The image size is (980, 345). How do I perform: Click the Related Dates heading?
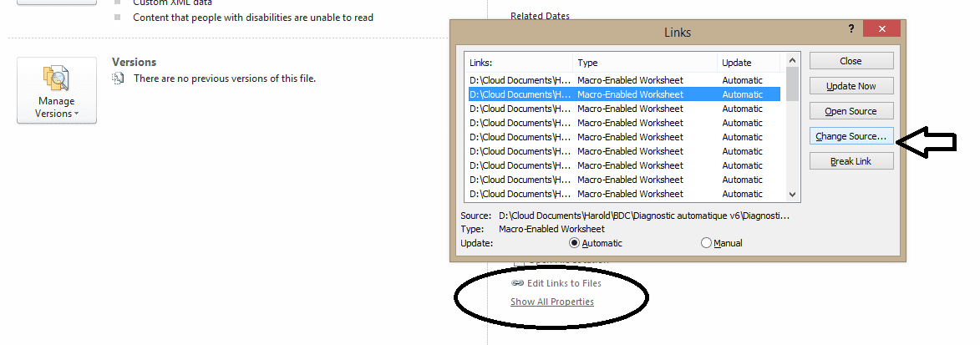point(540,16)
